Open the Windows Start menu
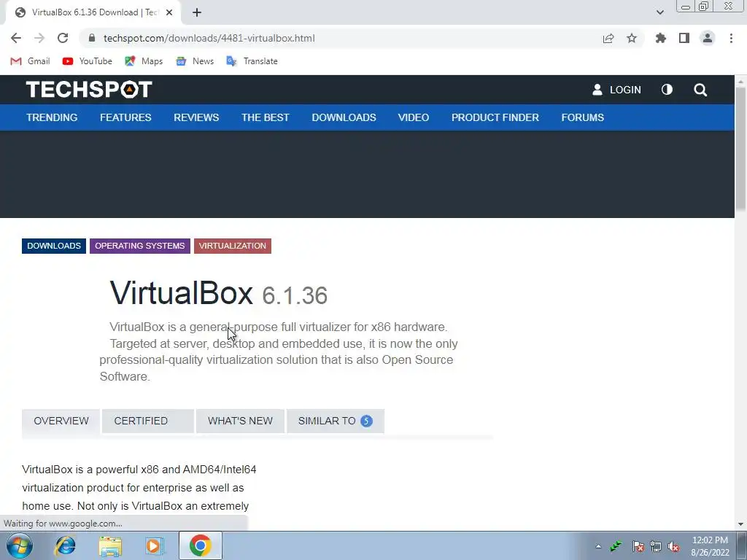 click(20, 545)
